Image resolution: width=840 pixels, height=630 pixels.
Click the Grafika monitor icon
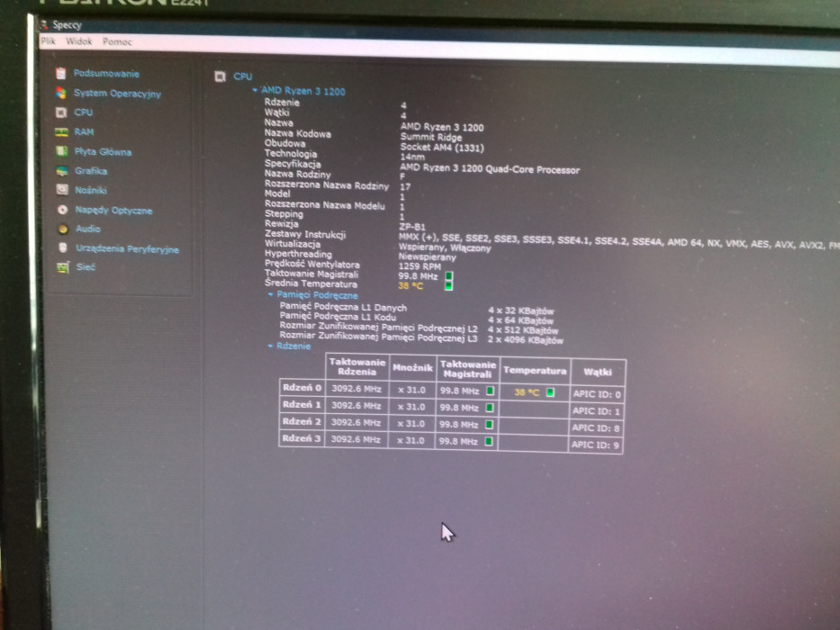tap(62, 171)
